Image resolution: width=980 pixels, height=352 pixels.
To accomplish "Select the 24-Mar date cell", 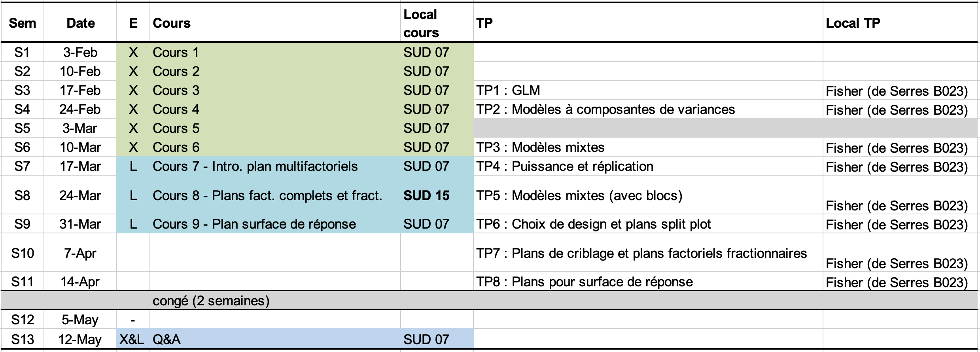I will [x=80, y=195].
